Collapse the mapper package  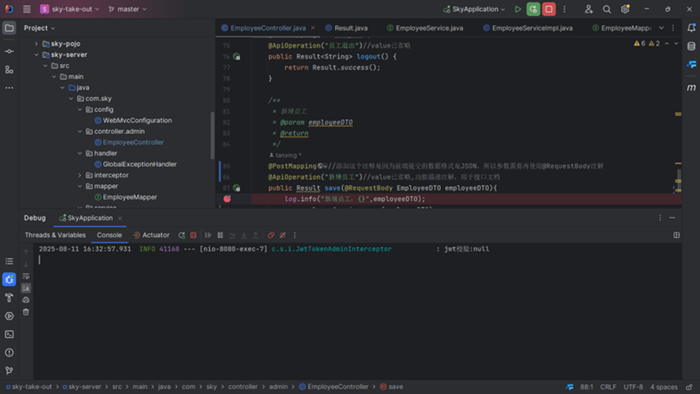[x=80, y=186]
